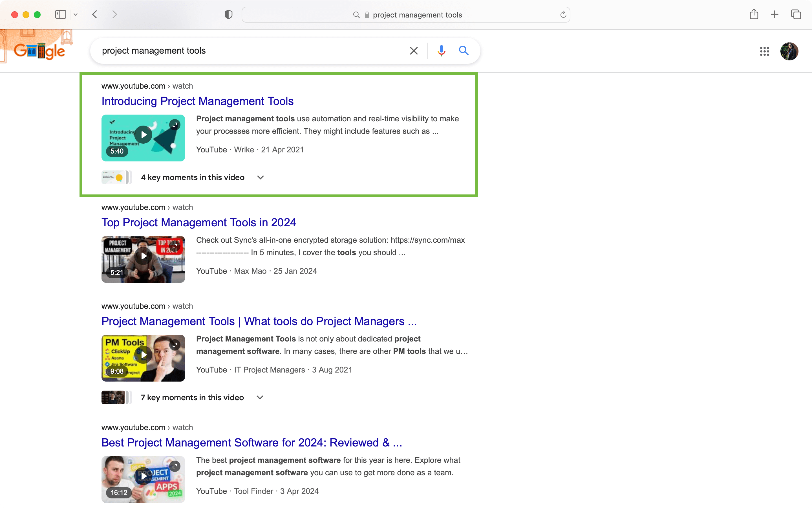Open the privacy report shield icon
The image size is (812, 508).
pyautogui.click(x=228, y=14)
